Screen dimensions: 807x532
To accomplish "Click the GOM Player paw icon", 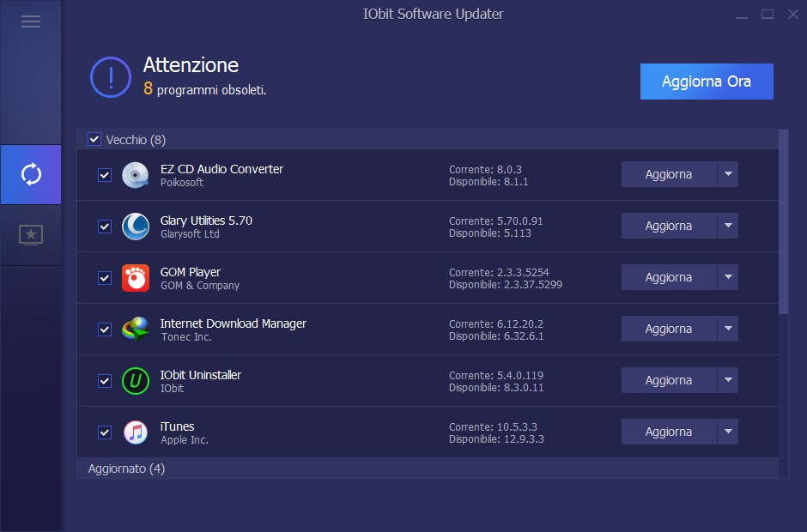I will pyautogui.click(x=136, y=278).
